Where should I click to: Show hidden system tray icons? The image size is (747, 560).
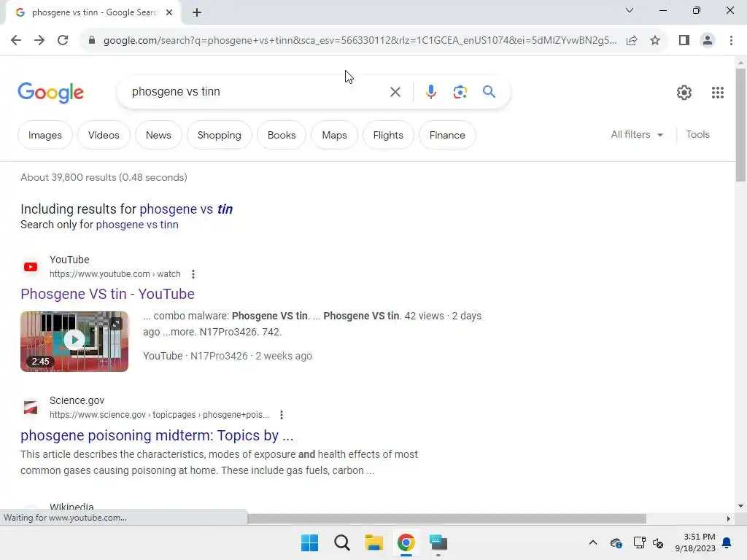point(592,542)
